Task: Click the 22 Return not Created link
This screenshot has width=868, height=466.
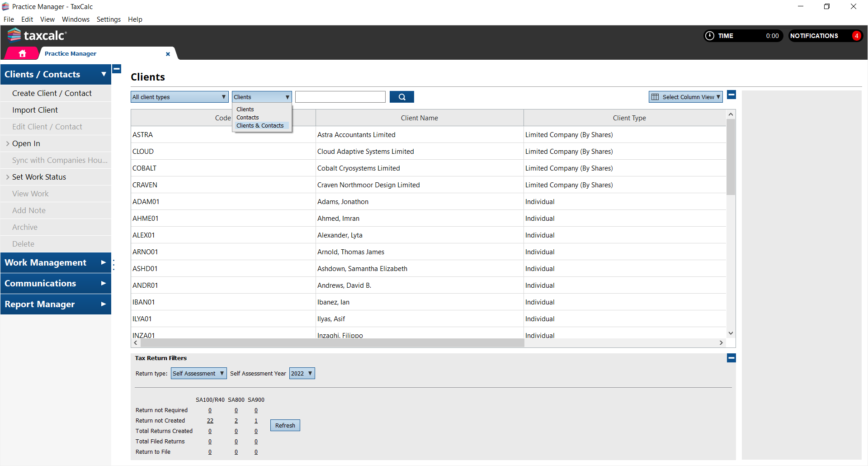Action: point(210,421)
